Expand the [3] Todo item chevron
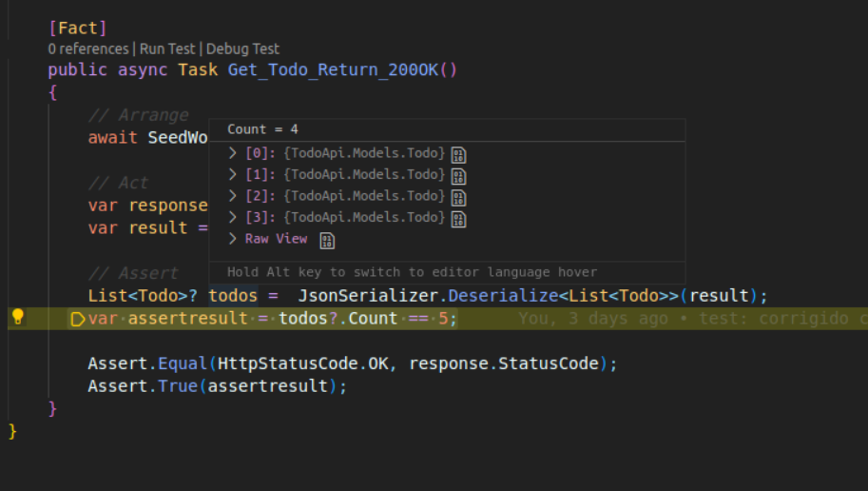 click(x=233, y=217)
